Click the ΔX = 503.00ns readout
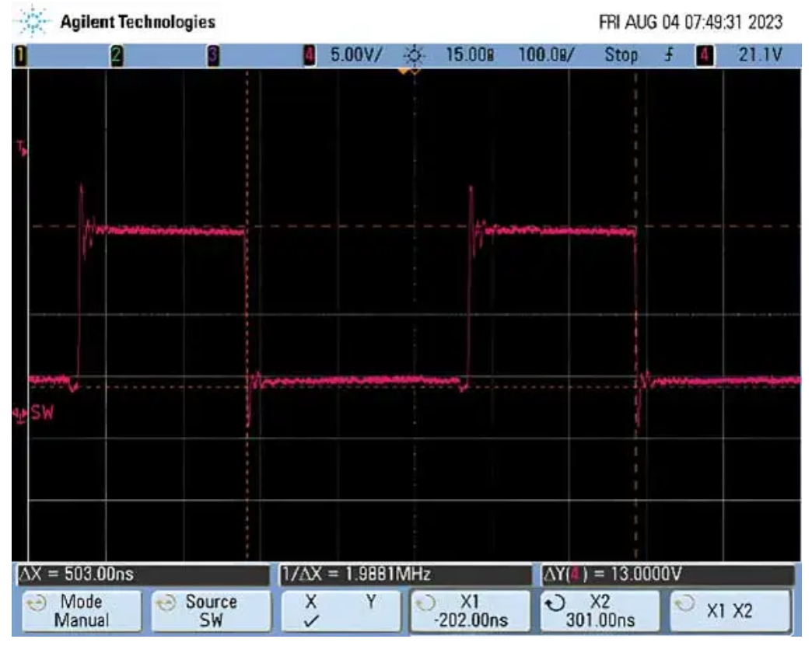Viewport: 812px width, 646px height. 143,574
